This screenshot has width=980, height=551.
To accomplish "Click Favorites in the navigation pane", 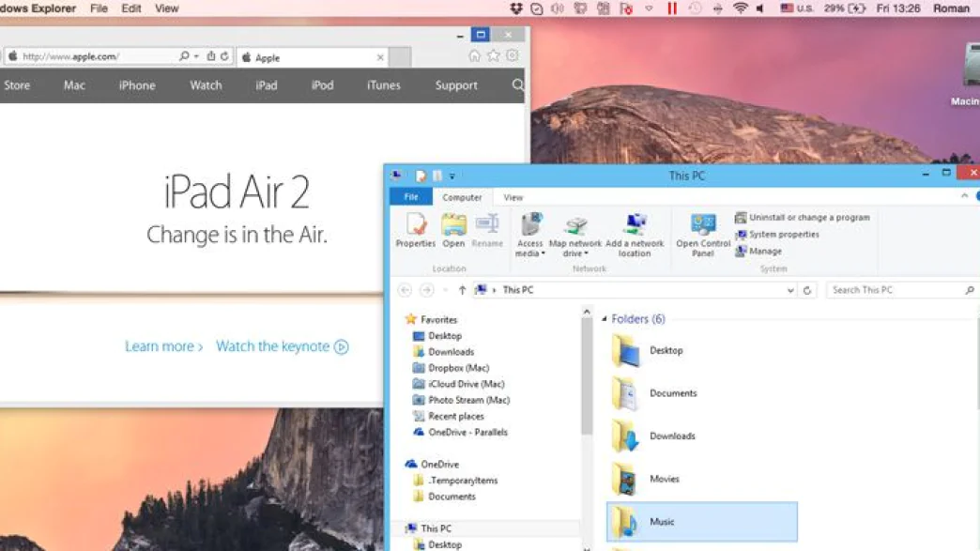I will tap(431, 319).
